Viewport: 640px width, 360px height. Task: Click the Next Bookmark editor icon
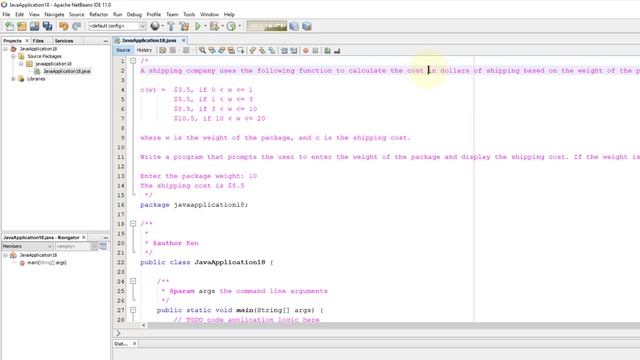pyautogui.click(x=262, y=50)
